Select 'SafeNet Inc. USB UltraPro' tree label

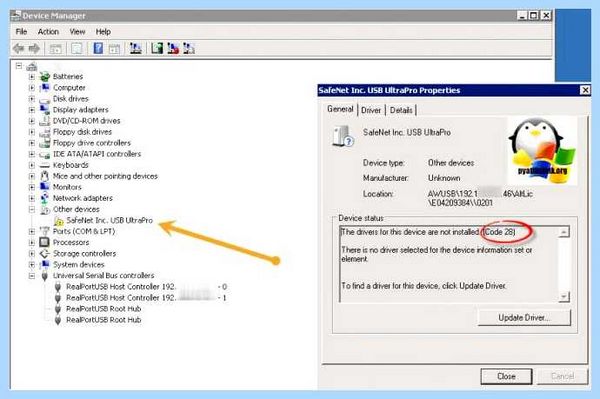click(x=109, y=221)
